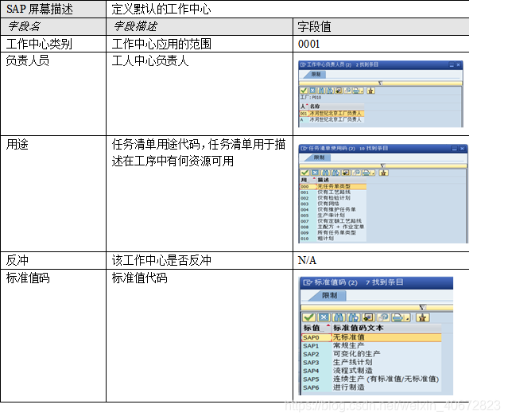Expand the filter bar arrow in 工作中心负责人员 dialog
Screen dimensions: 508x420
[380, 84]
